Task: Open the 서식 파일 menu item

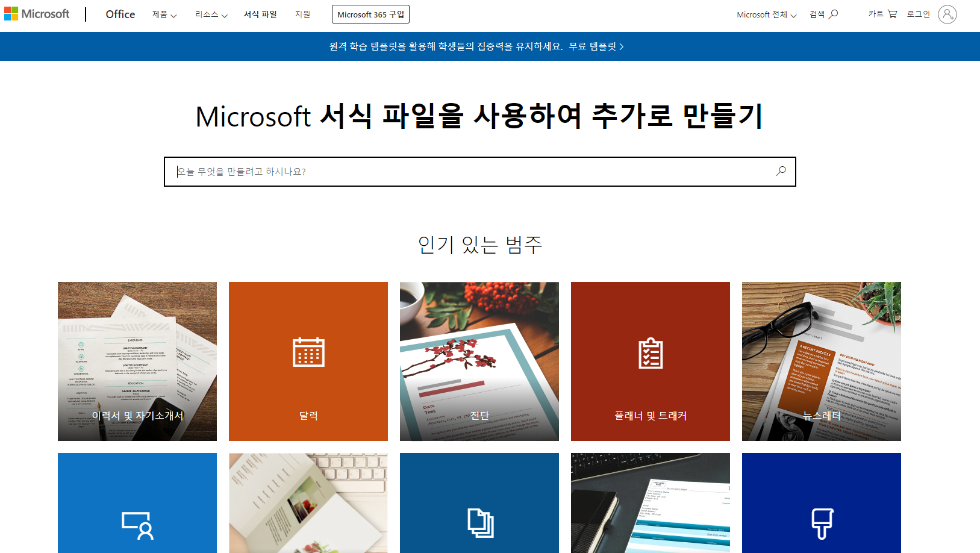Action: click(260, 14)
